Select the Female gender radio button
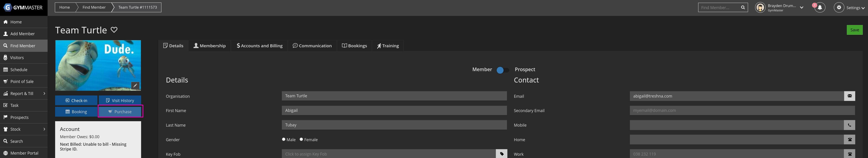 pyautogui.click(x=301, y=139)
